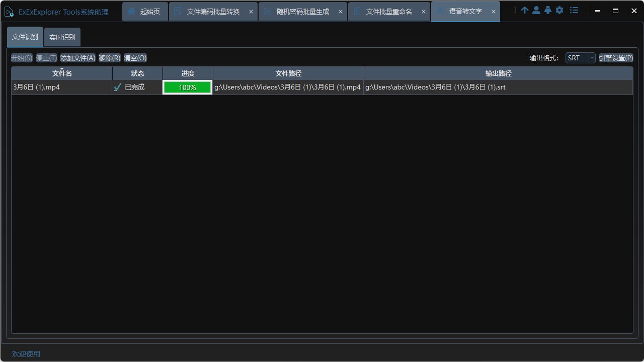Open 引擎设置(P)

tap(615, 57)
